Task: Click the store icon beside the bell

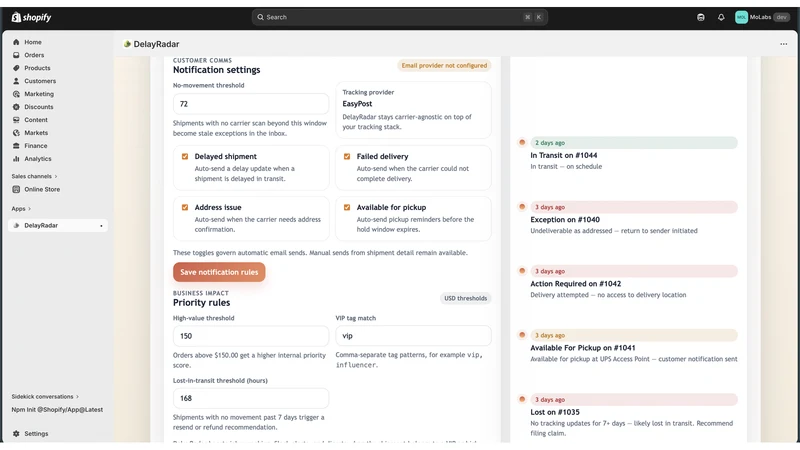Action: [x=701, y=17]
